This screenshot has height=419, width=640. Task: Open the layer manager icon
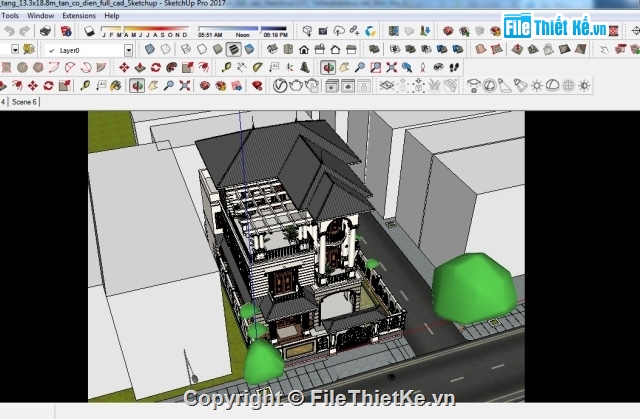point(29,49)
